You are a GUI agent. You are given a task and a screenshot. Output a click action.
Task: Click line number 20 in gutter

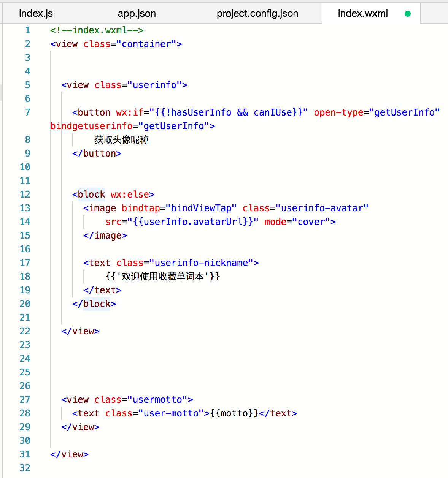pyautogui.click(x=25, y=304)
